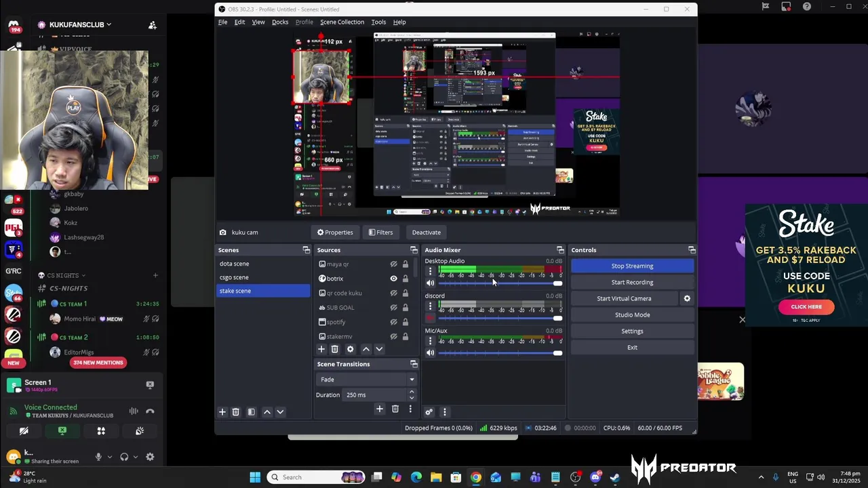The height and width of the screenshot is (488, 868).
Task: Show the maya qr source
Action: [x=393, y=264]
